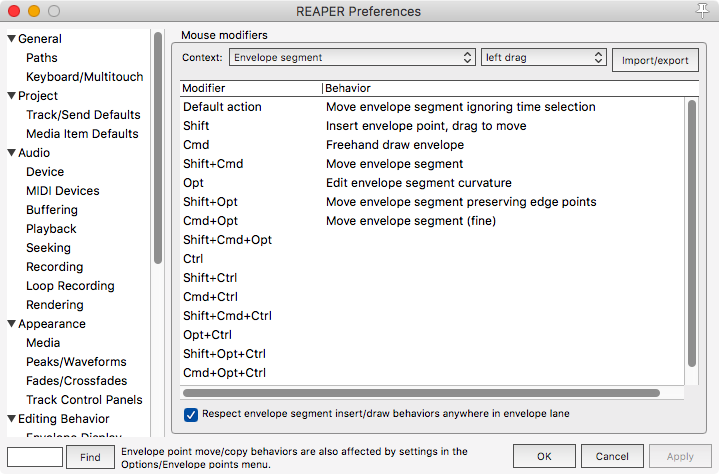Select the Shift+Cmd+Opt modifier row
Viewport: 719px width, 474px height.
431,240
